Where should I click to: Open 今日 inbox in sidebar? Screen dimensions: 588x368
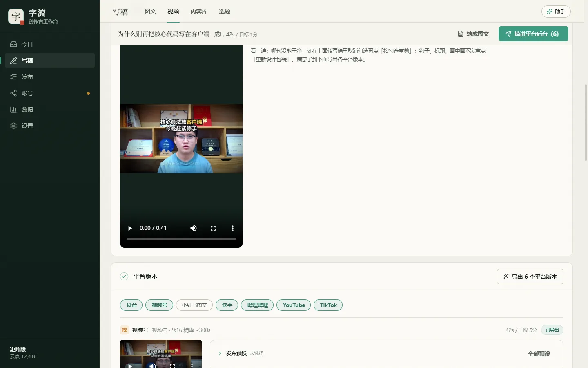(x=50, y=44)
